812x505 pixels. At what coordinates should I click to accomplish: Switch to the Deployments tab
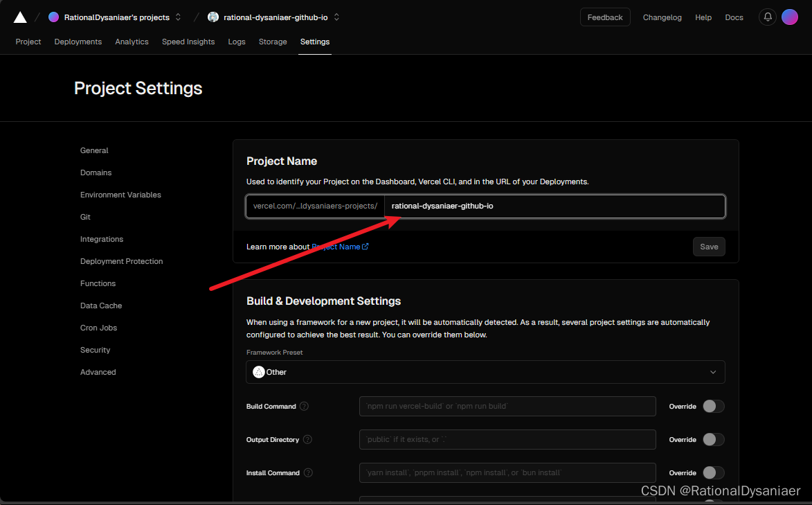point(78,42)
